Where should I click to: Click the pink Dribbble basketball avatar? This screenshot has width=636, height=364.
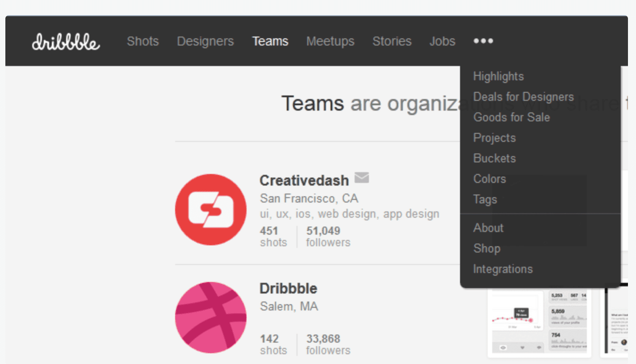tap(211, 317)
